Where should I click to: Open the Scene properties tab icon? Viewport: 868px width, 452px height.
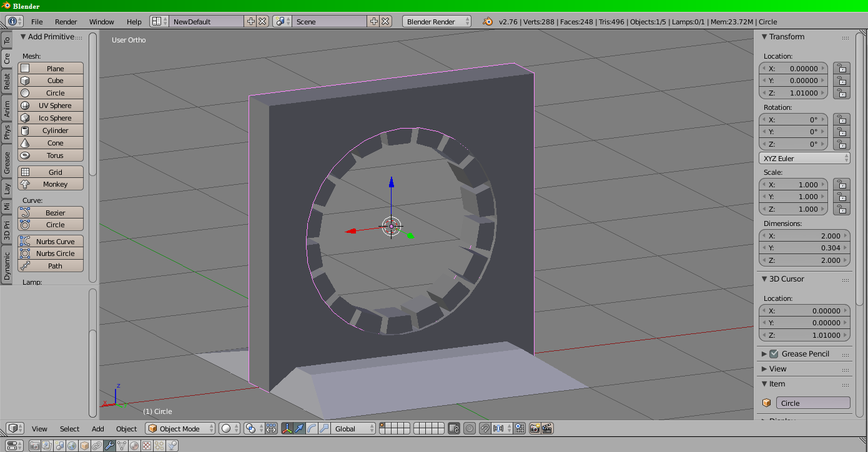(59, 446)
